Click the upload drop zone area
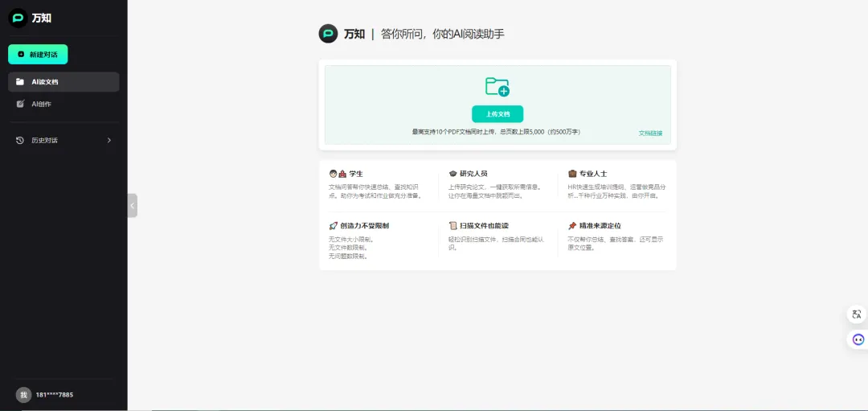 (x=497, y=105)
